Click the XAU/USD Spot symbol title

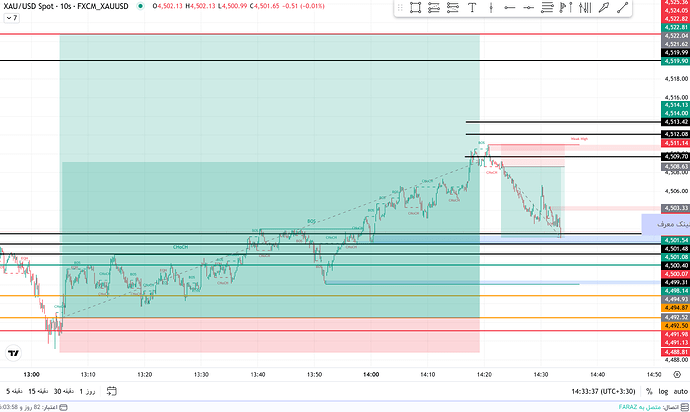pyautogui.click(x=66, y=6)
